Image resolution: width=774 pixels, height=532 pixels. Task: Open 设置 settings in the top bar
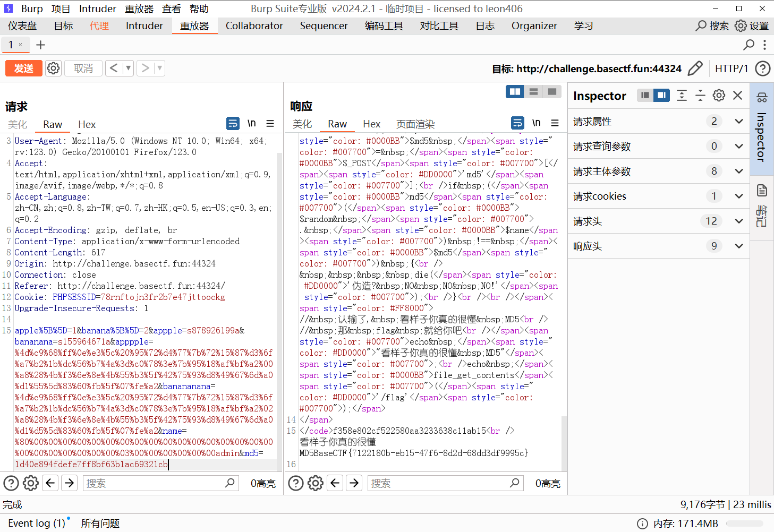pyautogui.click(x=752, y=25)
